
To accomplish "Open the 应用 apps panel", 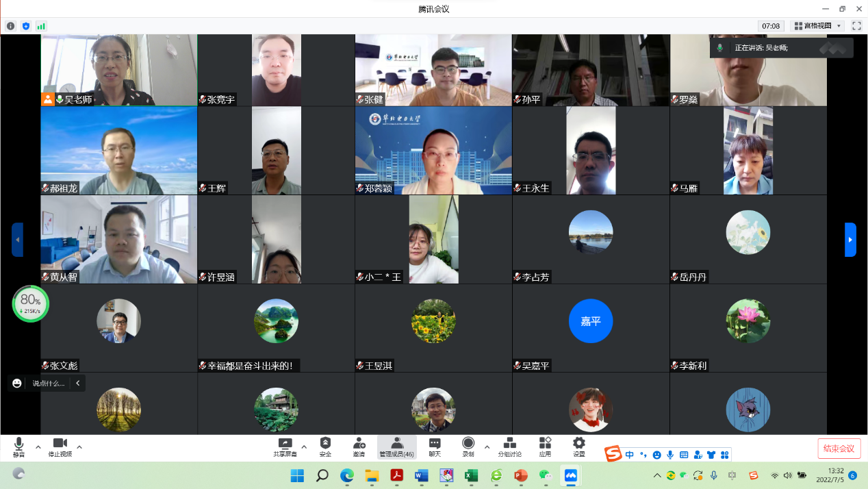I will (545, 447).
